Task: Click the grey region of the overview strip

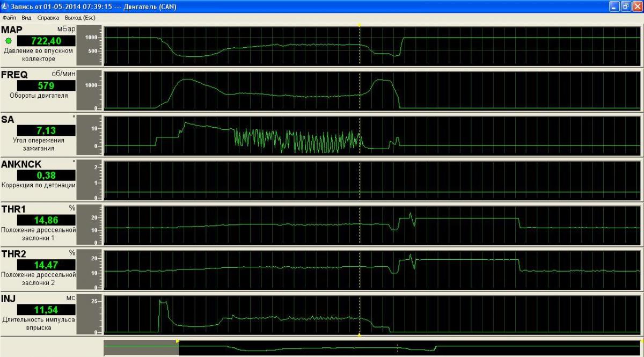Action: click(141, 348)
